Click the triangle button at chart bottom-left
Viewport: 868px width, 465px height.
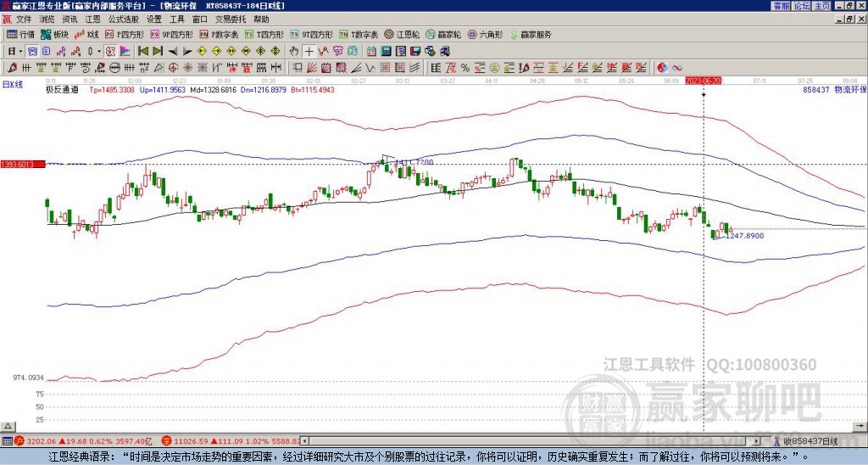[x=7, y=426]
